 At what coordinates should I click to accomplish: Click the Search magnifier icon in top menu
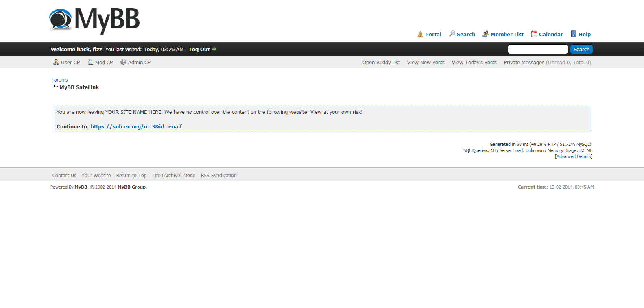point(452,34)
